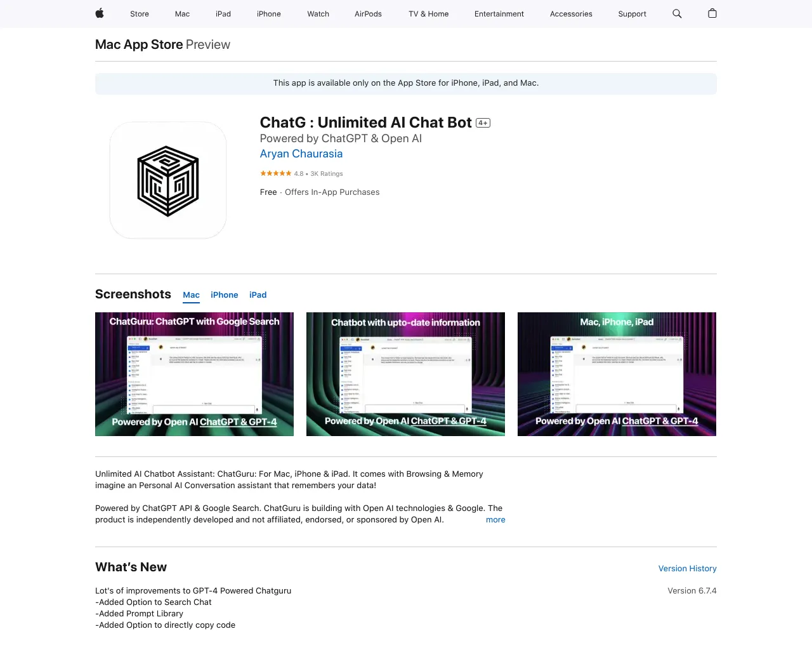
Task: Open the Store menu item
Action: coord(139,14)
